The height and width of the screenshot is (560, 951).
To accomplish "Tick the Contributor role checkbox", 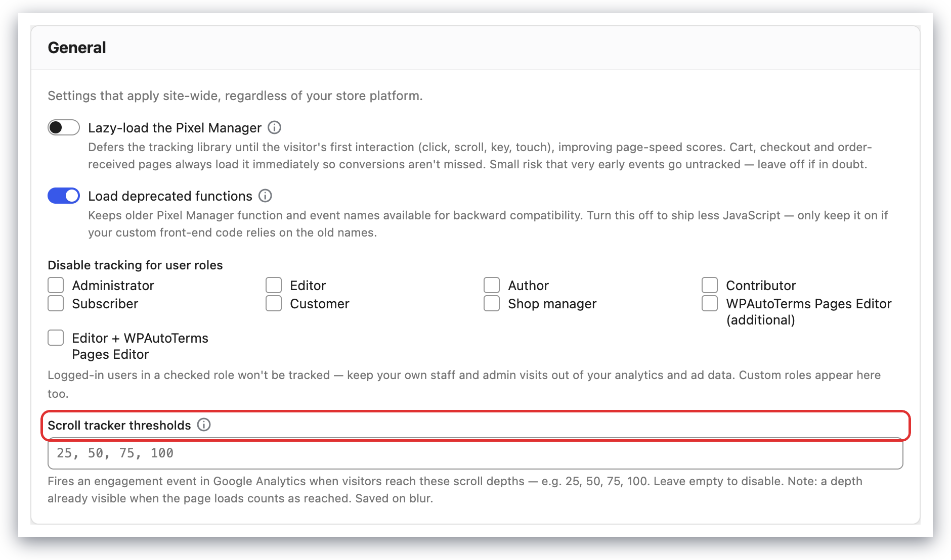I will coord(710,285).
